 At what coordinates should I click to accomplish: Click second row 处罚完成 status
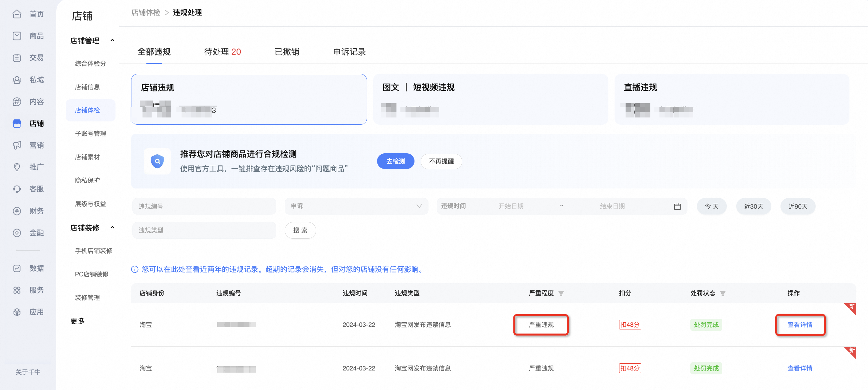pyautogui.click(x=706, y=368)
